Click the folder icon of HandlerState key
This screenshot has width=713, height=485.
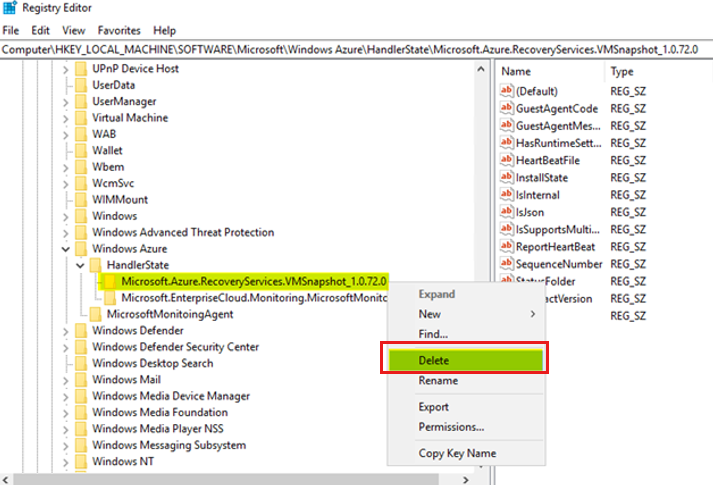(x=95, y=265)
